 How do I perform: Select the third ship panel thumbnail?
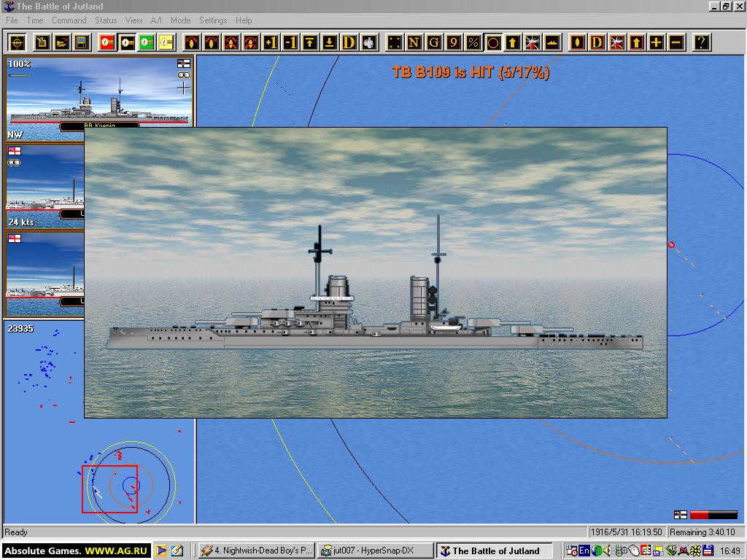pyautogui.click(x=44, y=274)
